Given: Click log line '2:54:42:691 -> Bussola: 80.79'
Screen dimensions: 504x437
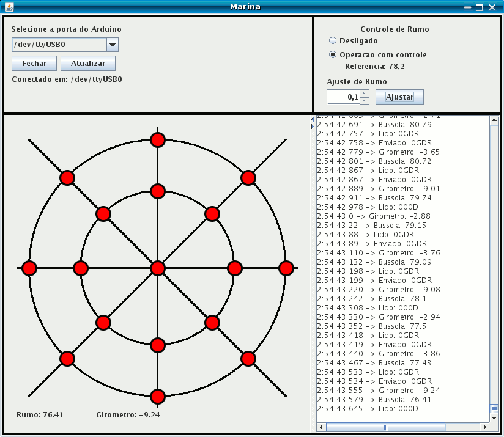Looking at the screenshot, I should coord(374,124).
